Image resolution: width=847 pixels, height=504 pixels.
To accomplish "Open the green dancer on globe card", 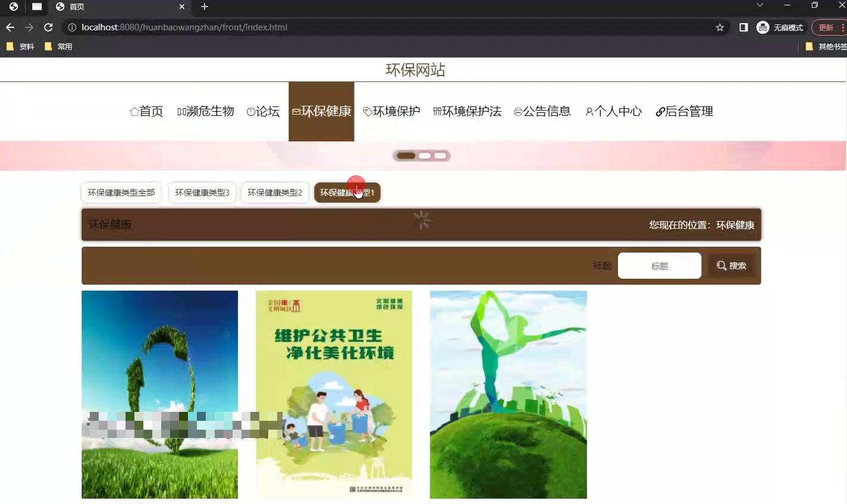I will (509, 395).
